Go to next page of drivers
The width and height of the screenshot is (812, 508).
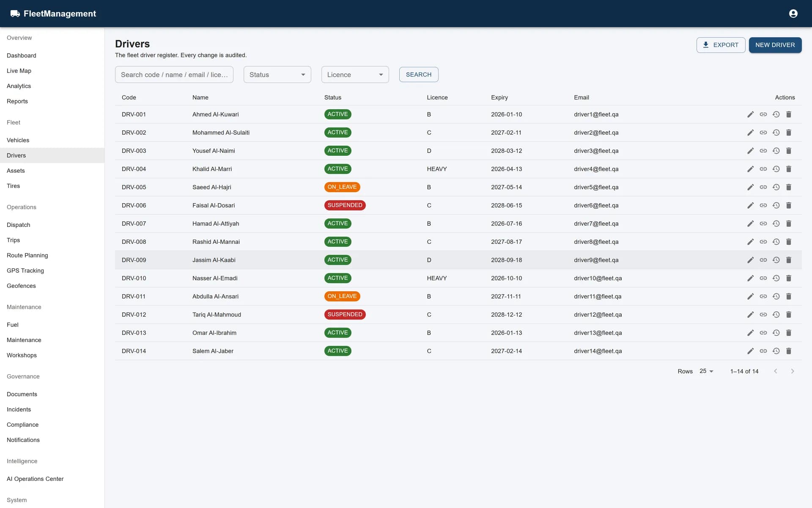point(793,371)
